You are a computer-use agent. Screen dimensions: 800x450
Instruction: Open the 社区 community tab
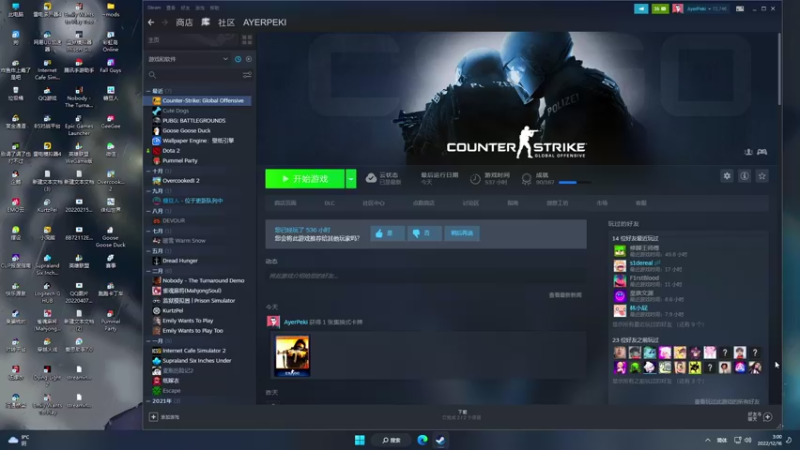[227, 22]
